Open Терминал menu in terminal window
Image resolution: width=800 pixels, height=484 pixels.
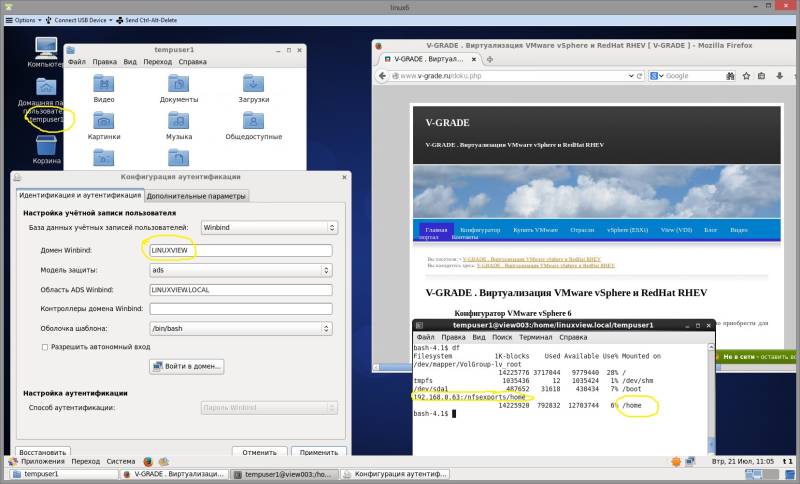point(535,337)
